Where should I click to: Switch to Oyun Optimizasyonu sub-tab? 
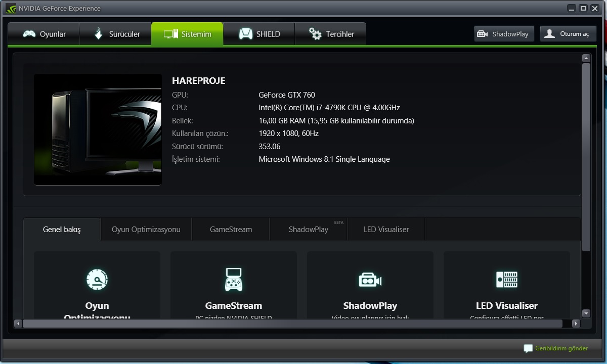point(146,230)
